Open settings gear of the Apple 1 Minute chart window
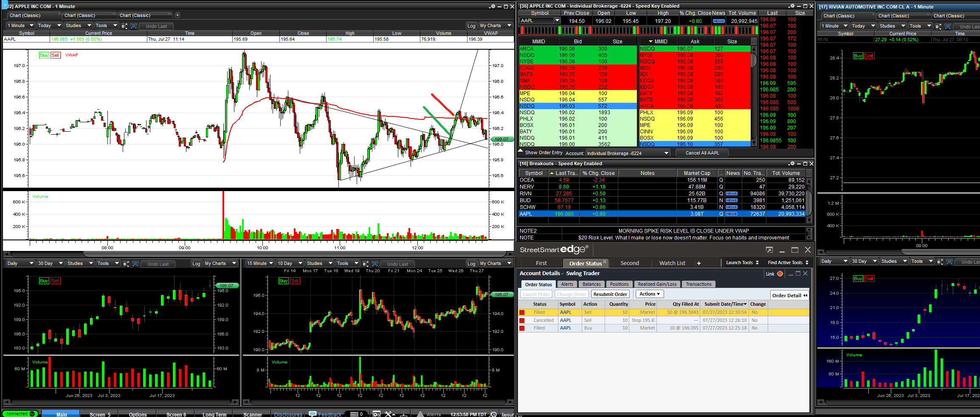The height and width of the screenshot is (417, 980). pos(492,6)
